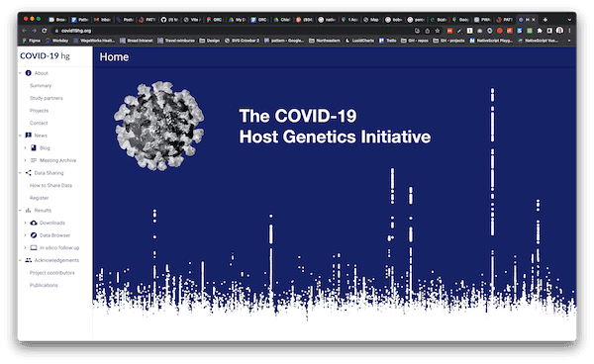Click the browser back arrow
The image size is (594, 364).
coord(24,31)
